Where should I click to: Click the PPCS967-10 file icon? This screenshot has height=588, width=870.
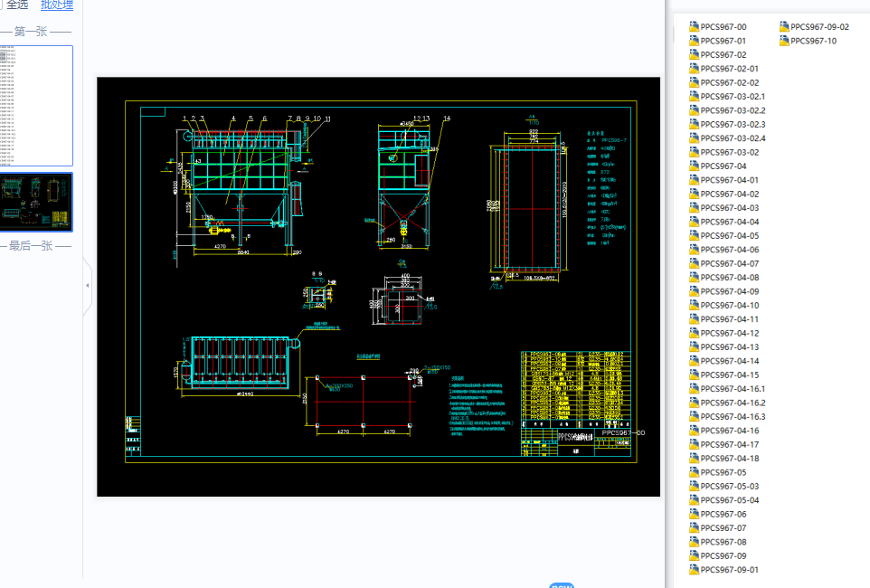[784, 41]
